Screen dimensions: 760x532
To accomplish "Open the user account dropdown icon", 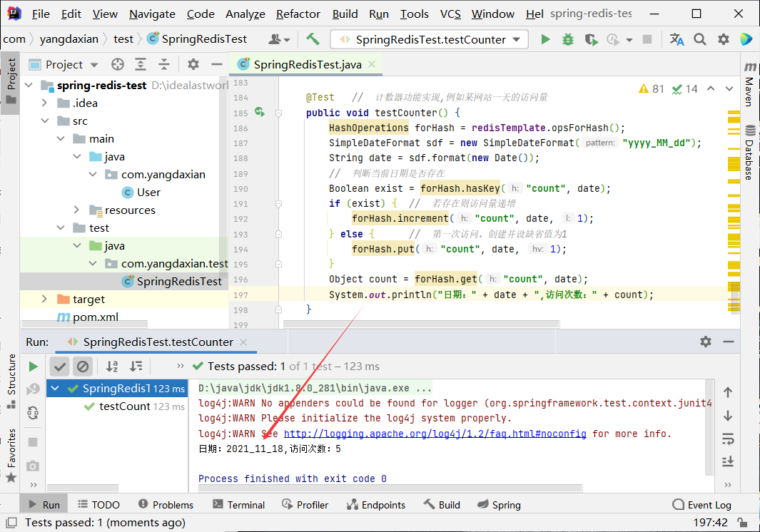I will [279, 39].
